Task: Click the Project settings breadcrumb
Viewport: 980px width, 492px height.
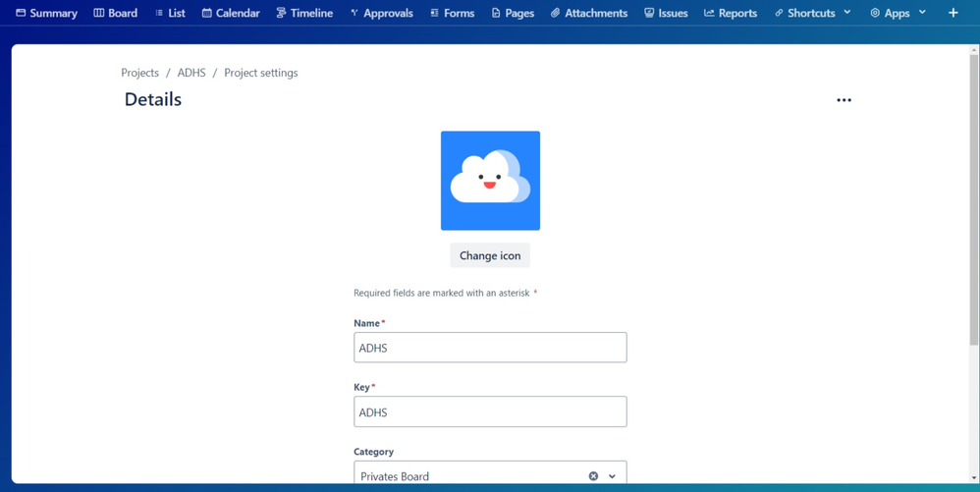Action: (x=261, y=73)
